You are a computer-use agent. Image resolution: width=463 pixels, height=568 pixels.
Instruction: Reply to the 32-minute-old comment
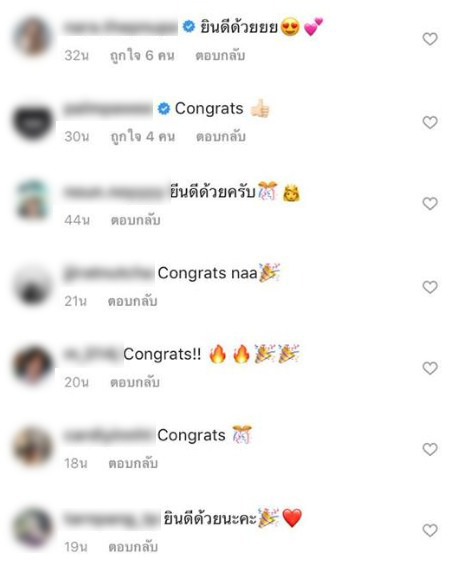point(220,56)
